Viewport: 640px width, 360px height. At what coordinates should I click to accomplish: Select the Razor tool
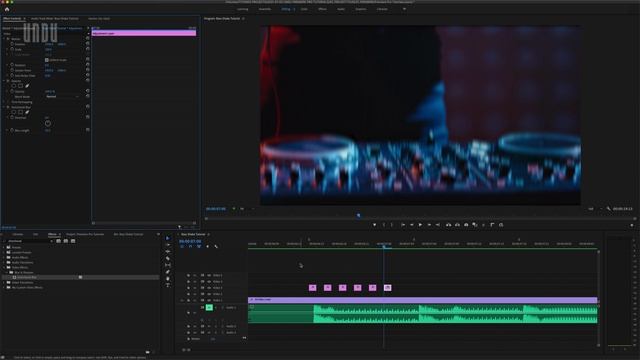[x=168, y=258]
